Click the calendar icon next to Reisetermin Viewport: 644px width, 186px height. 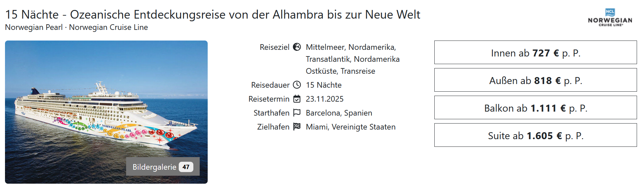point(297,99)
